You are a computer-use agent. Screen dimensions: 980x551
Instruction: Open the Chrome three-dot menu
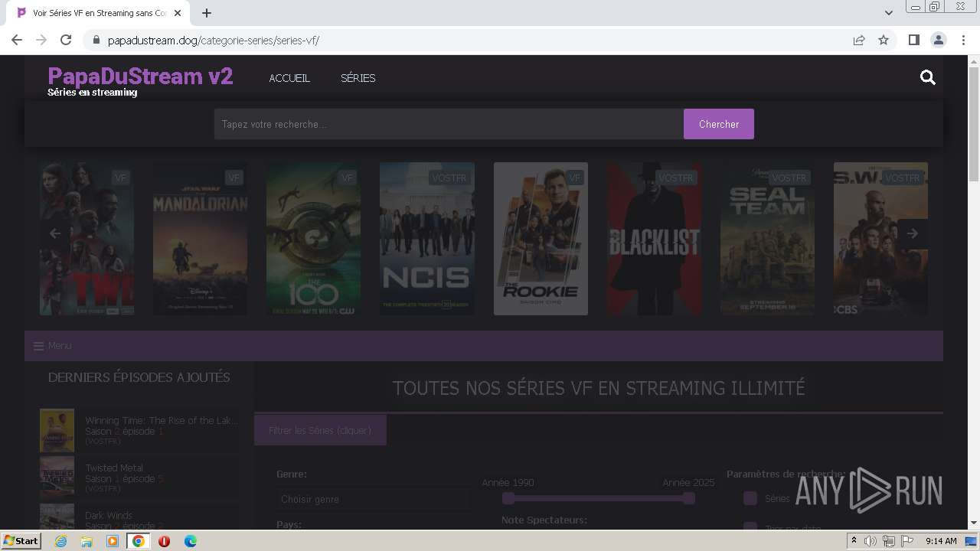[963, 40]
